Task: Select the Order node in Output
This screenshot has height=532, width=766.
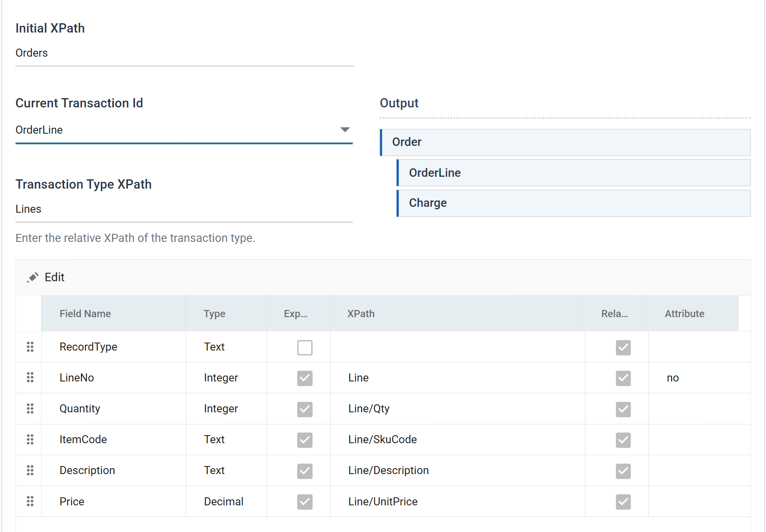Action: (565, 142)
